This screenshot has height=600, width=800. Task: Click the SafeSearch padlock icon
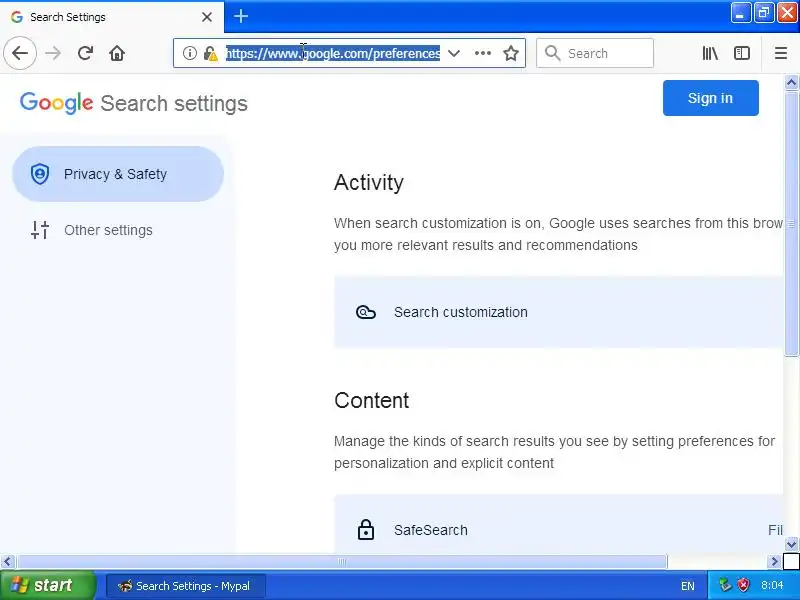coord(366,530)
